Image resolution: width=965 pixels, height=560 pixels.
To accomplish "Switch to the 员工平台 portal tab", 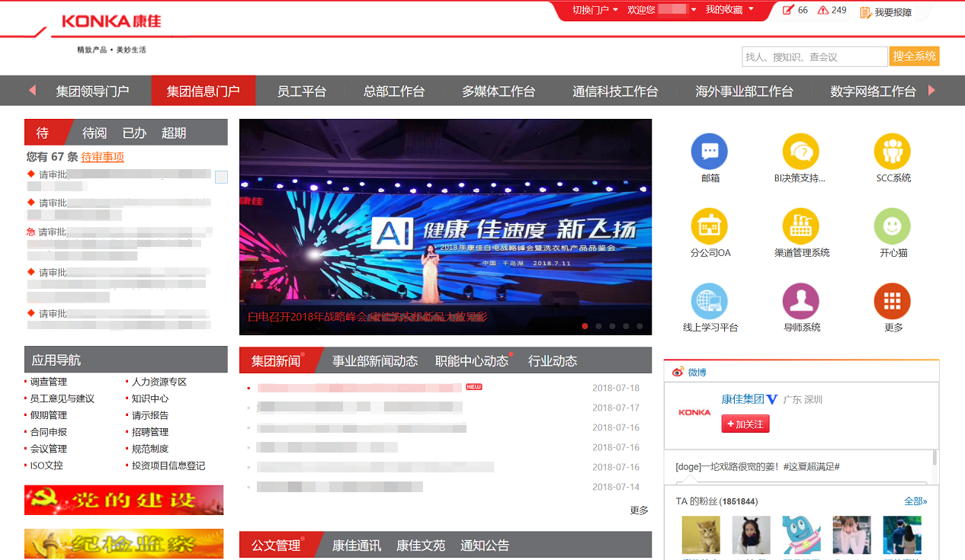I will [x=301, y=91].
